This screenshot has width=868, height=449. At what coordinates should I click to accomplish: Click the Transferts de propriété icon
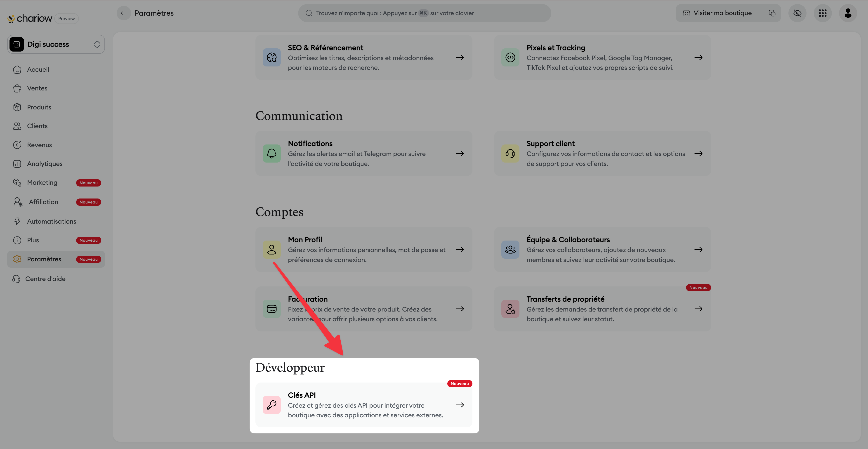pyautogui.click(x=510, y=309)
